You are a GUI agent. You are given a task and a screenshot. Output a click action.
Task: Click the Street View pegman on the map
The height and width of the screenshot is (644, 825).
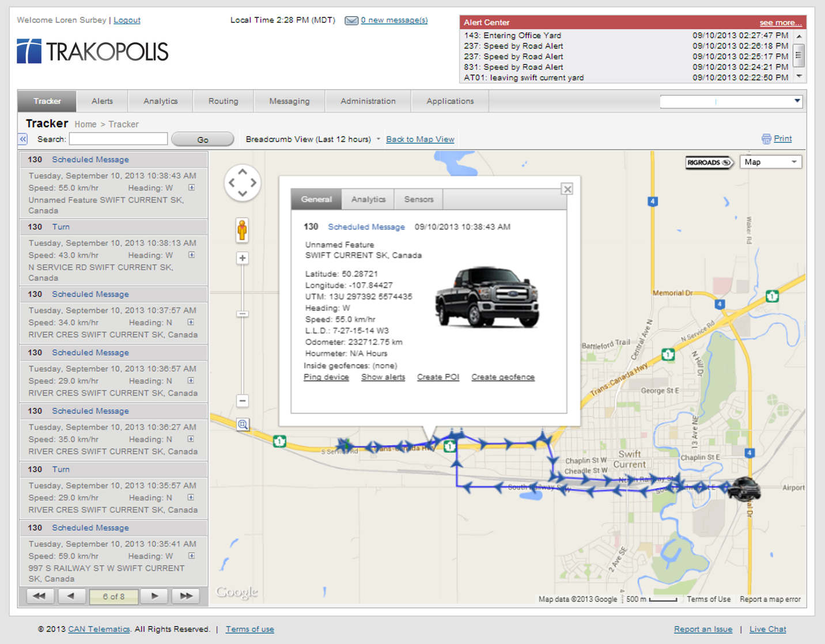pyautogui.click(x=242, y=229)
